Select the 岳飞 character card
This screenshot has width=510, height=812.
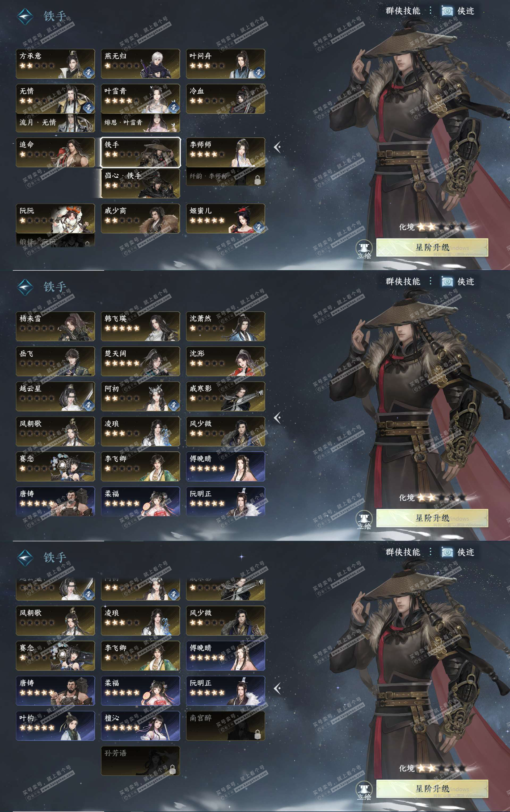[55, 361]
